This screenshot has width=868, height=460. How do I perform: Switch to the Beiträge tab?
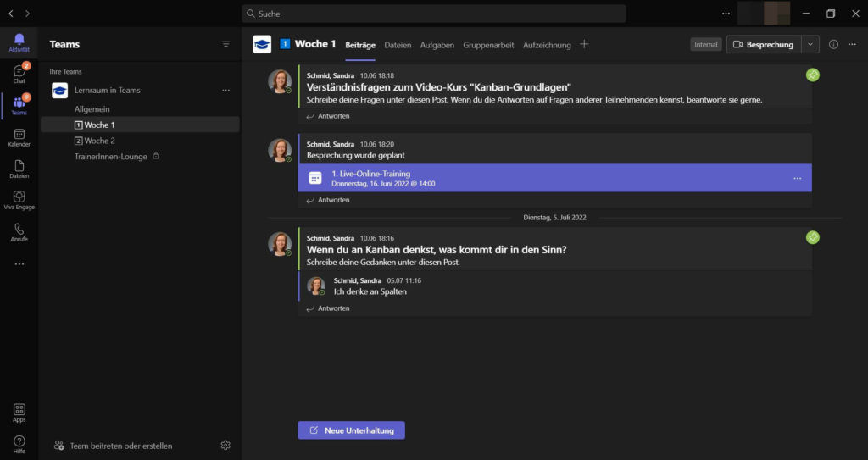click(x=359, y=45)
